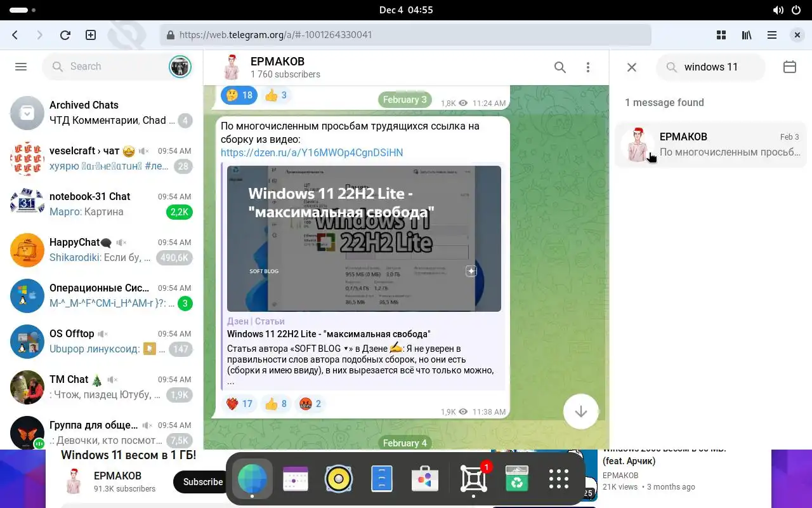Open Telegram main menu hamburger

point(21,66)
